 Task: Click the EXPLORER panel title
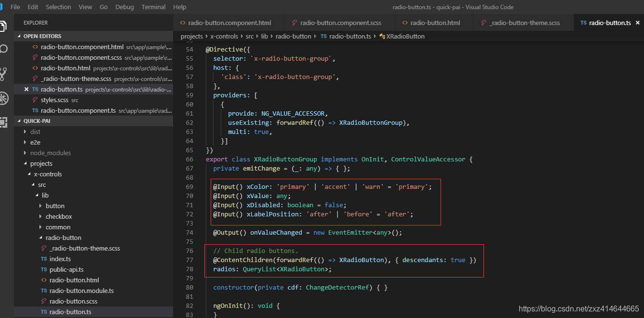36,23
